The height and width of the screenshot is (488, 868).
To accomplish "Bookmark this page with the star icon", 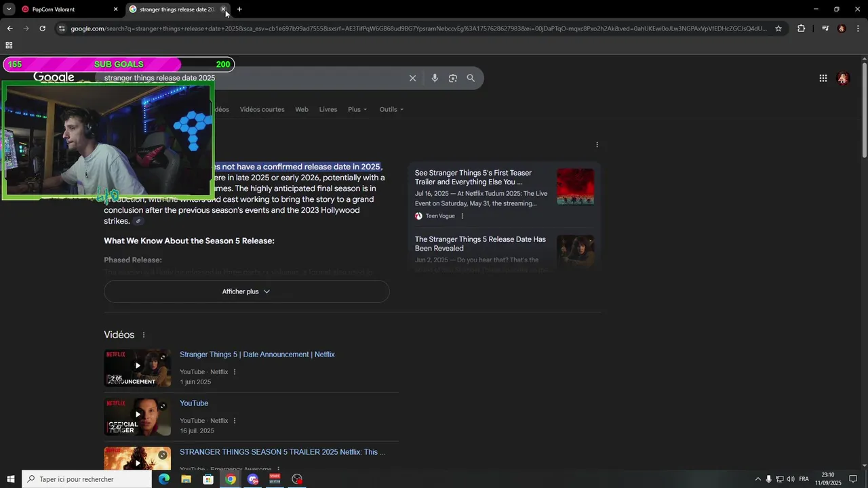I will pyautogui.click(x=778, y=28).
